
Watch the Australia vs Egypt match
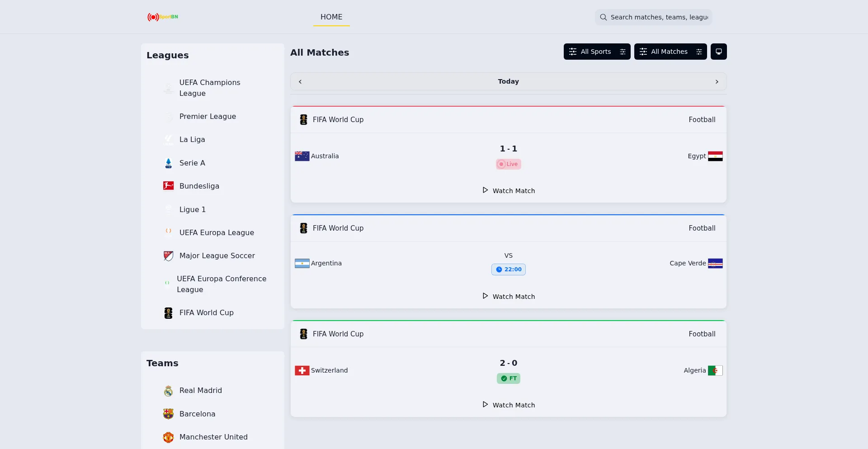coord(509,191)
